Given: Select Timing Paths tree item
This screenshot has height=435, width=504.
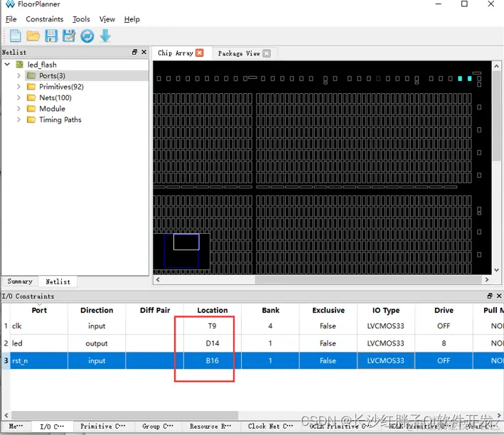Looking at the screenshot, I should [x=60, y=119].
